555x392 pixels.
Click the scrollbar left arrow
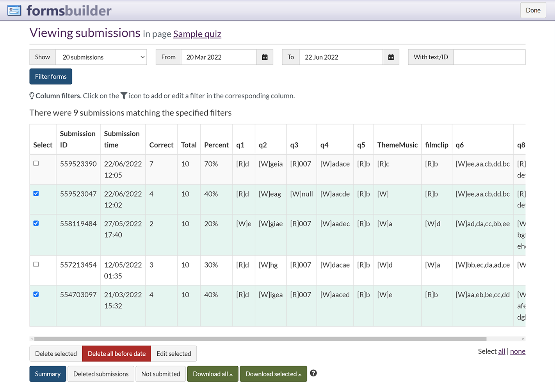(x=32, y=339)
